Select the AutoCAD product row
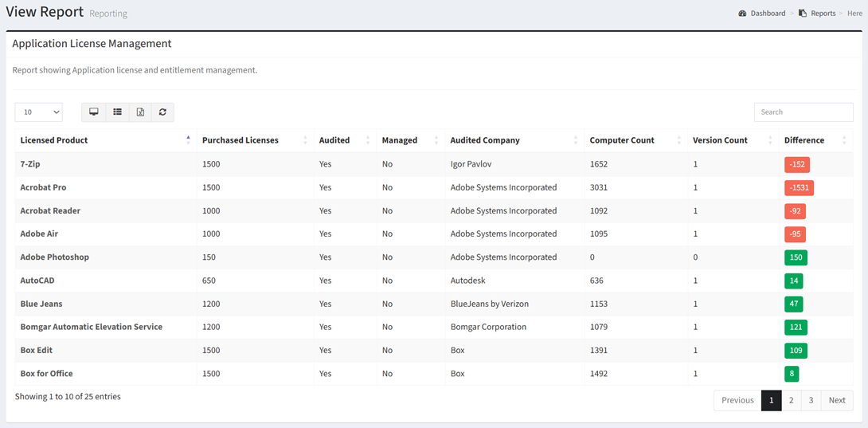The width and height of the screenshot is (868, 428). click(37, 281)
